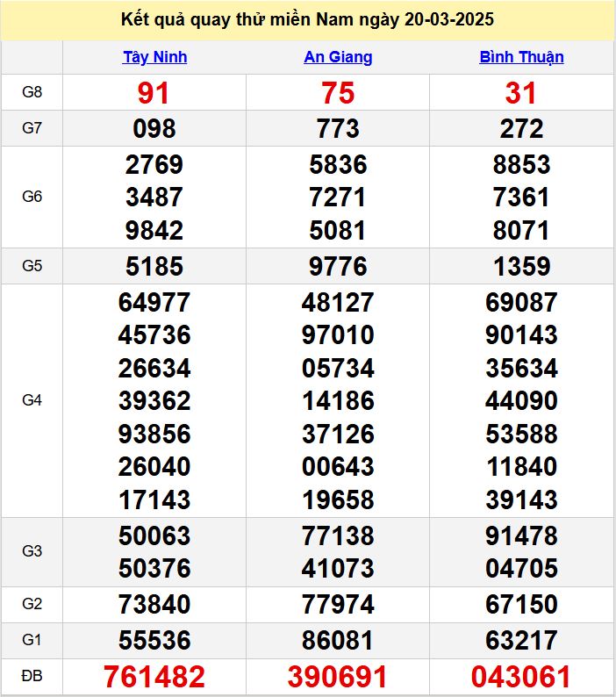Select the G7 row label
The image size is (616, 697).
point(32,128)
